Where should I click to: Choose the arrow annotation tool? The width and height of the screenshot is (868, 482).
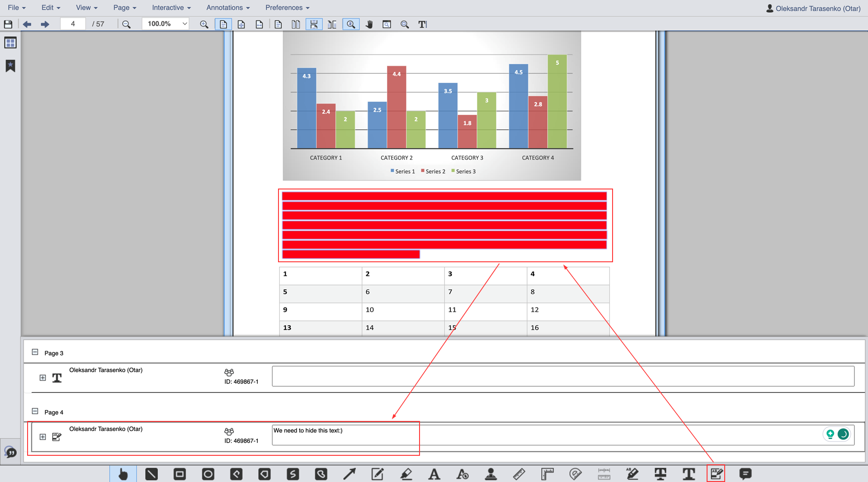coord(349,474)
